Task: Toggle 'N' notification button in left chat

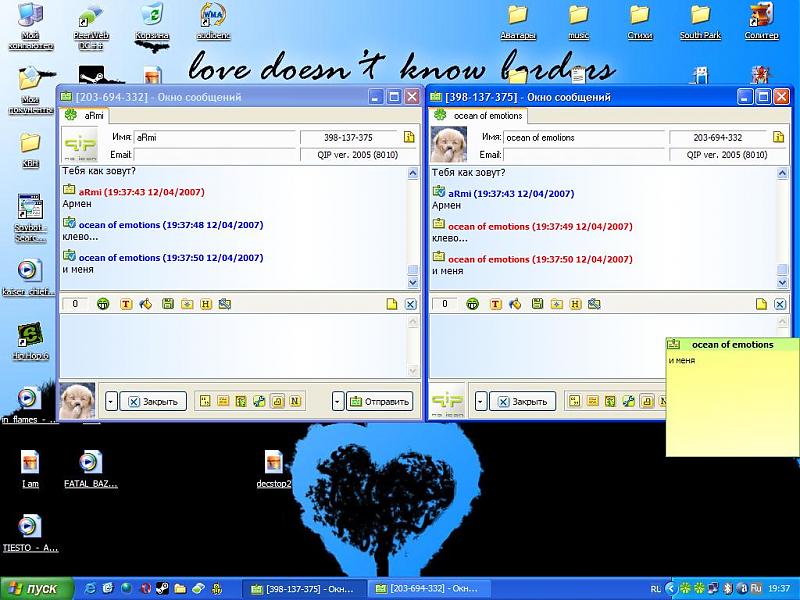Action: (295, 401)
